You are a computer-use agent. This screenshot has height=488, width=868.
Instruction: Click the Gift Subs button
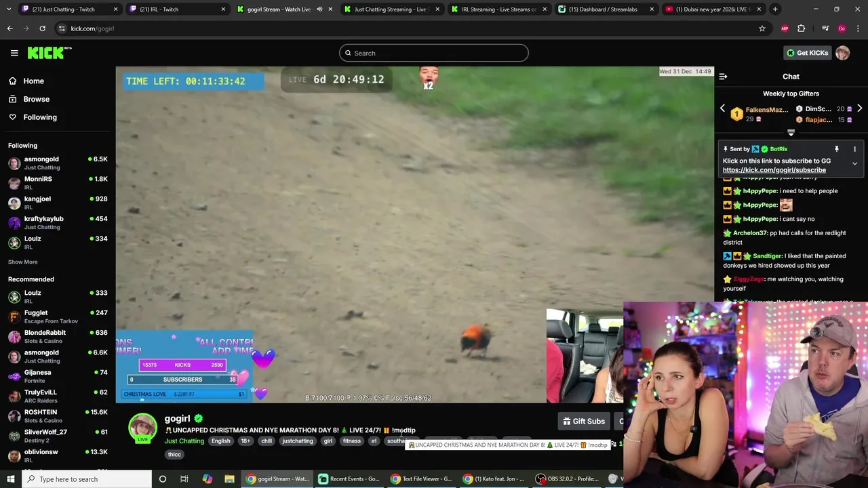584,422
